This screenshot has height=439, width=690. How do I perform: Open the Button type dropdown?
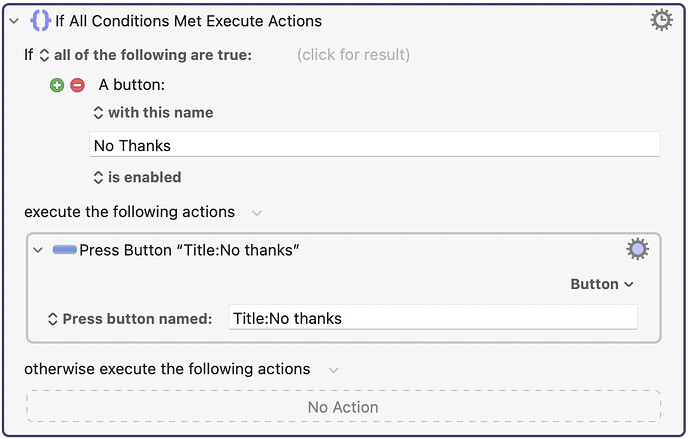[602, 284]
